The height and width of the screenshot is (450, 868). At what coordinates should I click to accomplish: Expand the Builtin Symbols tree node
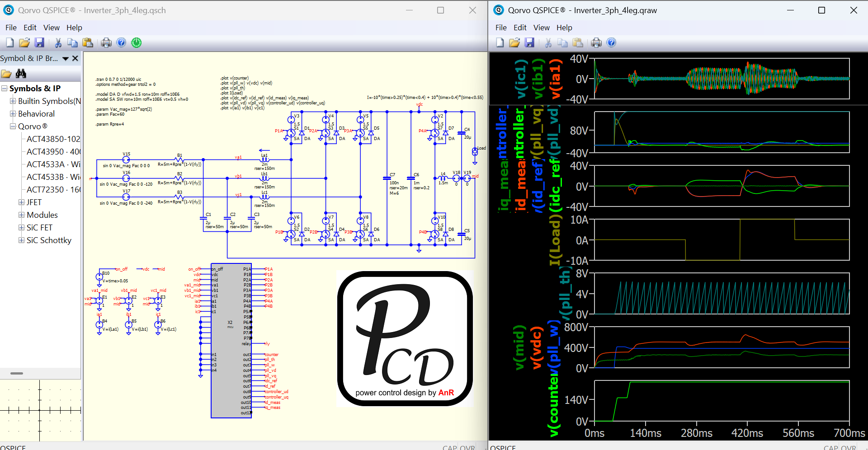click(x=13, y=101)
